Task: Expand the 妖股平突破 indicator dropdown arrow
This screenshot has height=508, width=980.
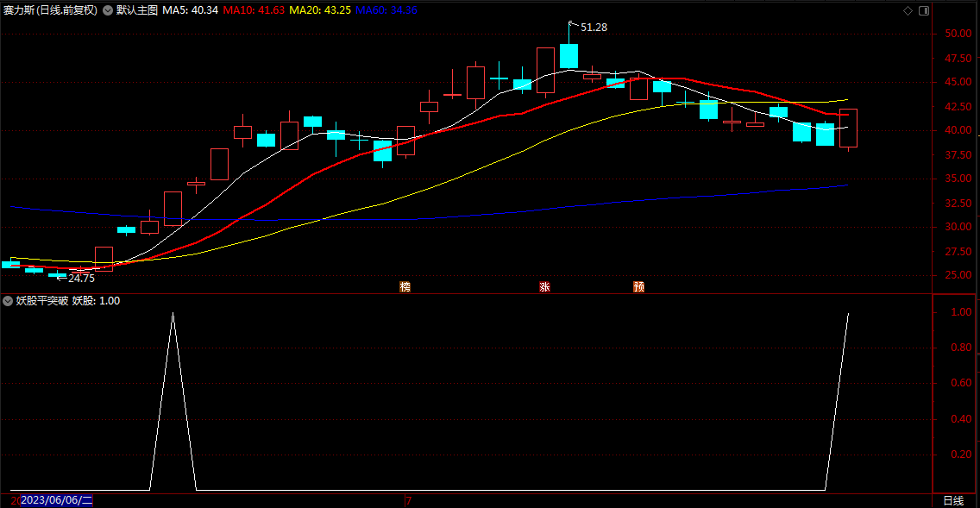Action: tap(8, 301)
